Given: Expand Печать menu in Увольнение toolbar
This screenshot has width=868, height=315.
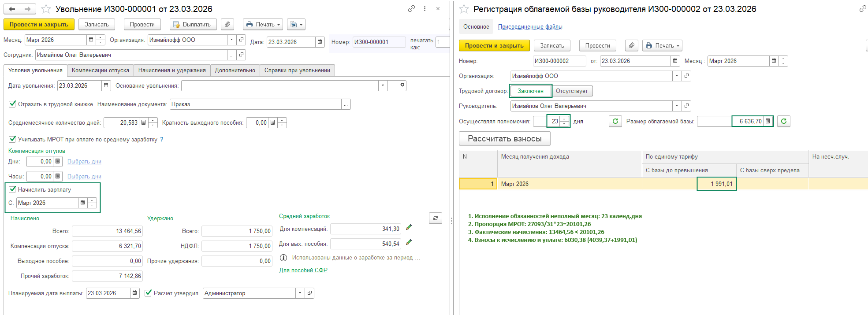Looking at the screenshot, I should (263, 24).
